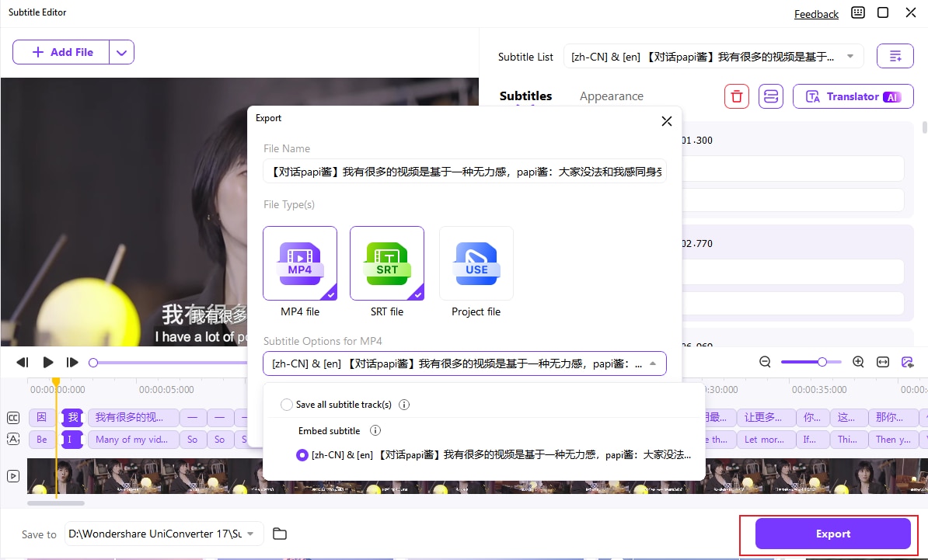
Task: Click the zoom out timeline magnifier
Action: click(765, 362)
